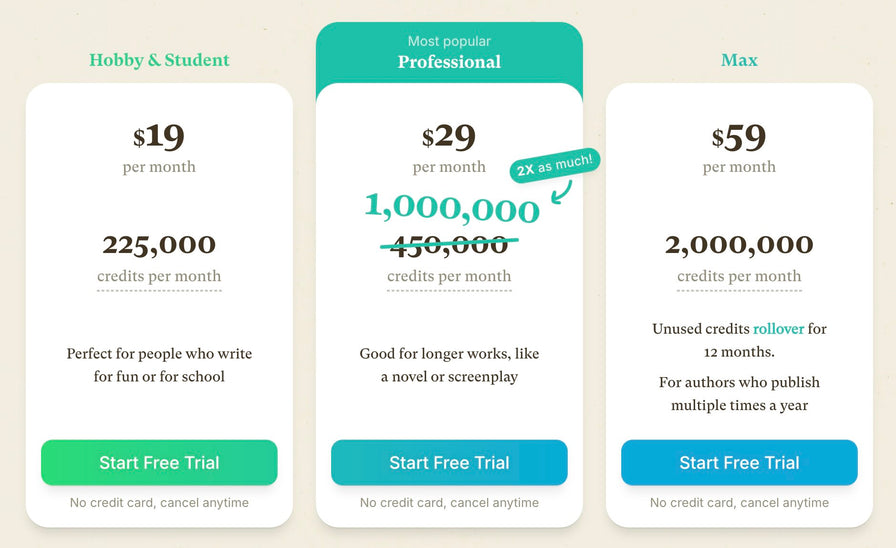Select the Max plan heading

coord(739,60)
